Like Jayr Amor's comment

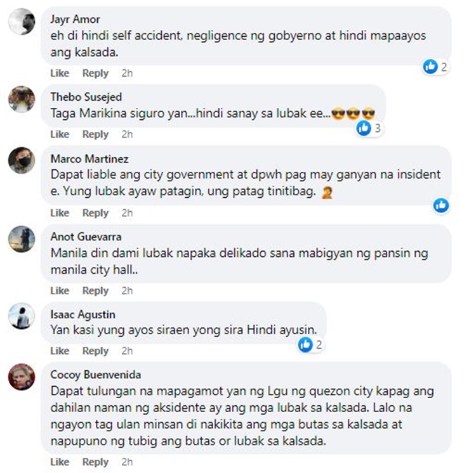60,73
